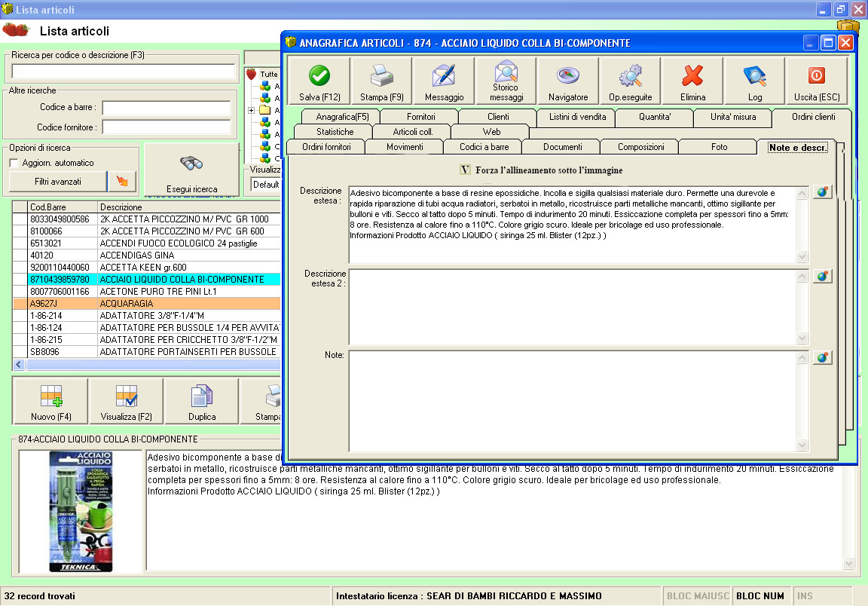
Task: Click the article list horizontal scrollbar
Action: [151, 364]
